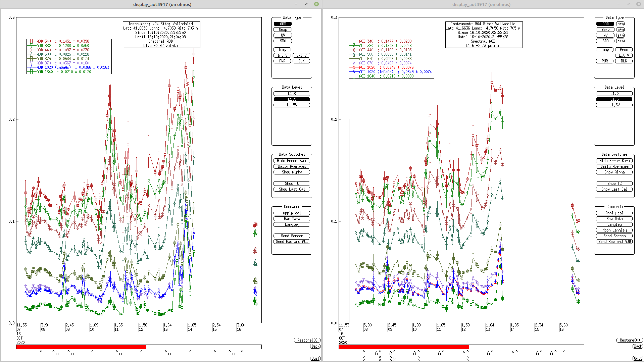The width and height of the screenshot is (644, 362).
Task: Choose WV data type in Instrument 424 window
Action: click(x=283, y=35)
